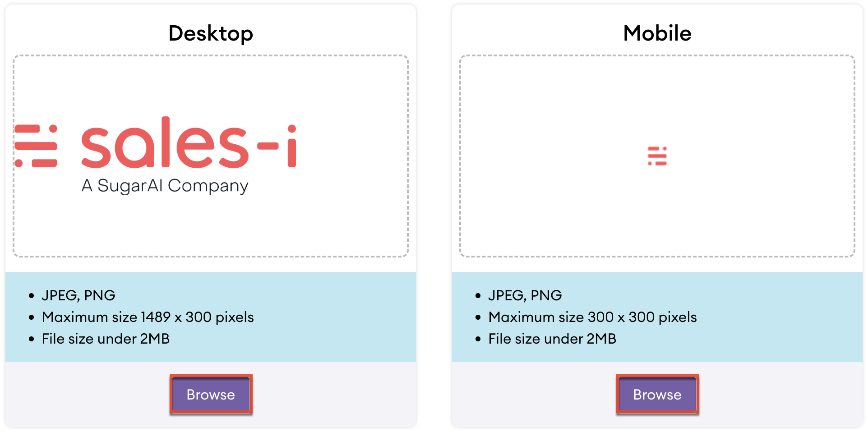Click the dash in the sales-i wordmark
Image resolution: width=868 pixels, height=432 pixels.
pyautogui.click(x=268, y=146)
